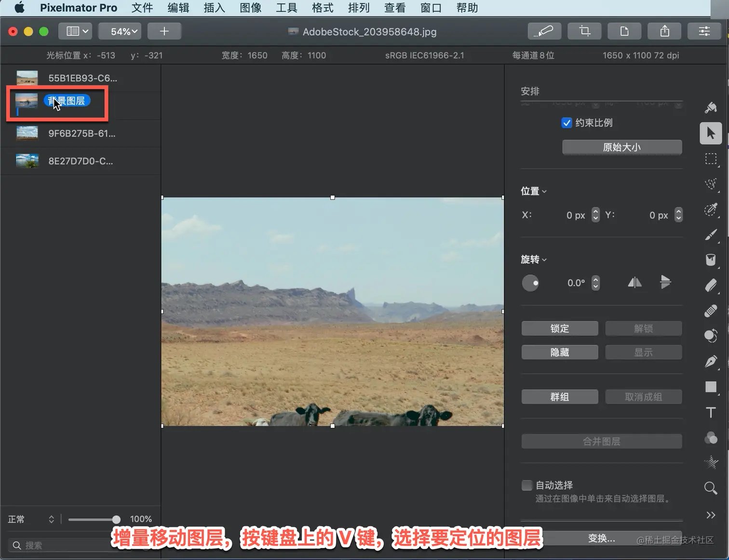Click the 群组 button

click(560, 397)
